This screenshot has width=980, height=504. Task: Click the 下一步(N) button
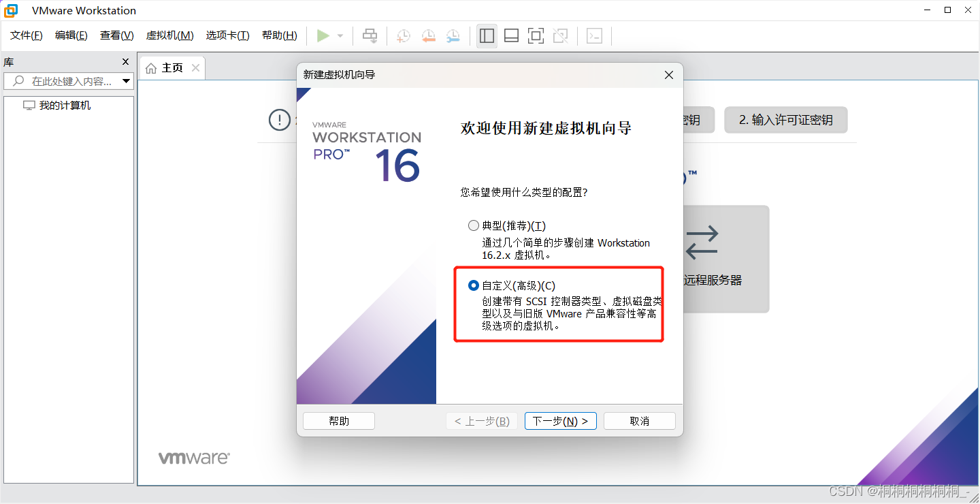561,421
